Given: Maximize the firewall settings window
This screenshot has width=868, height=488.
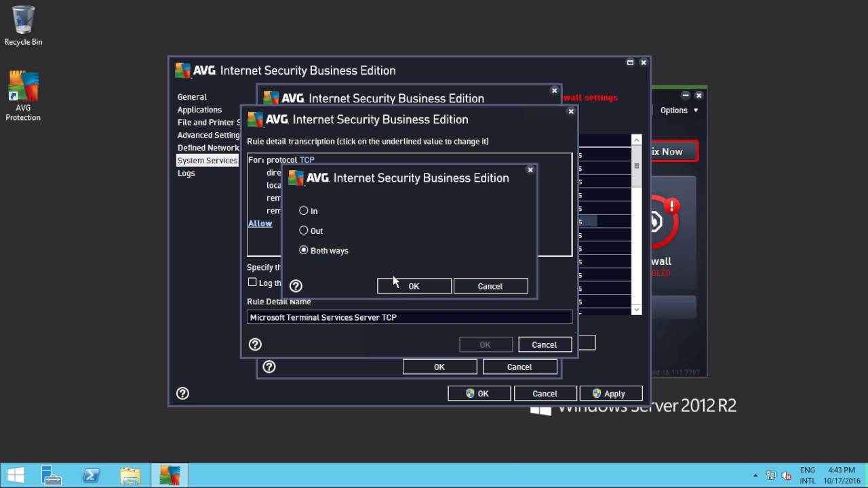Looking at the screenshot, I should pyautogui.click(x=630, y=62).
